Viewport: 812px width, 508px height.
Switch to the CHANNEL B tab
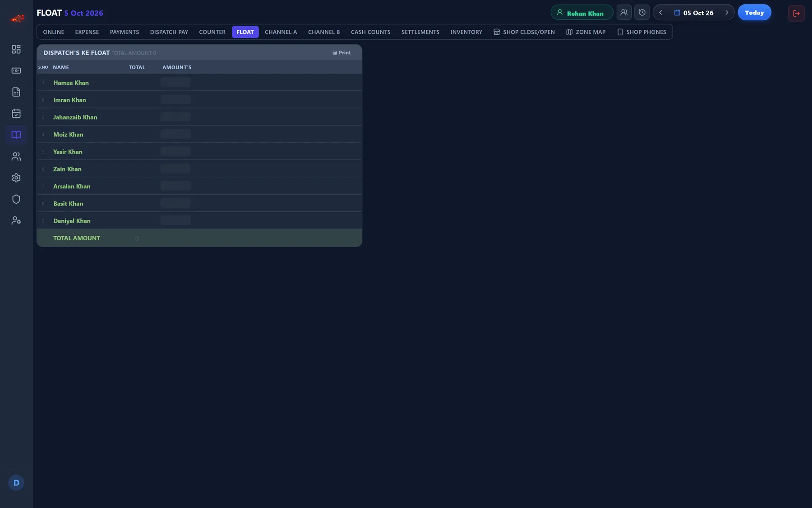click(324, 32)
